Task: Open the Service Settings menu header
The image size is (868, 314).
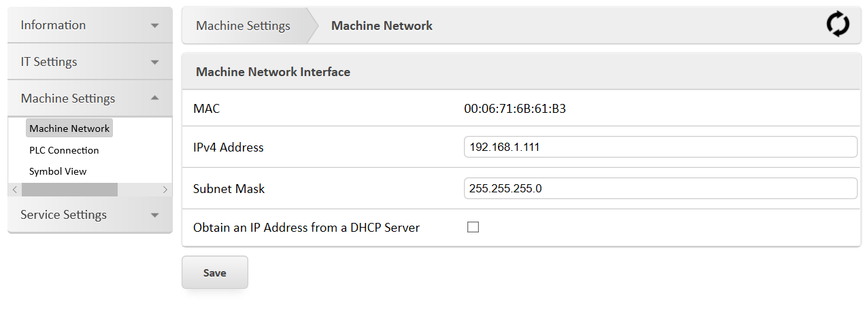Action: (x=64, y=215)
